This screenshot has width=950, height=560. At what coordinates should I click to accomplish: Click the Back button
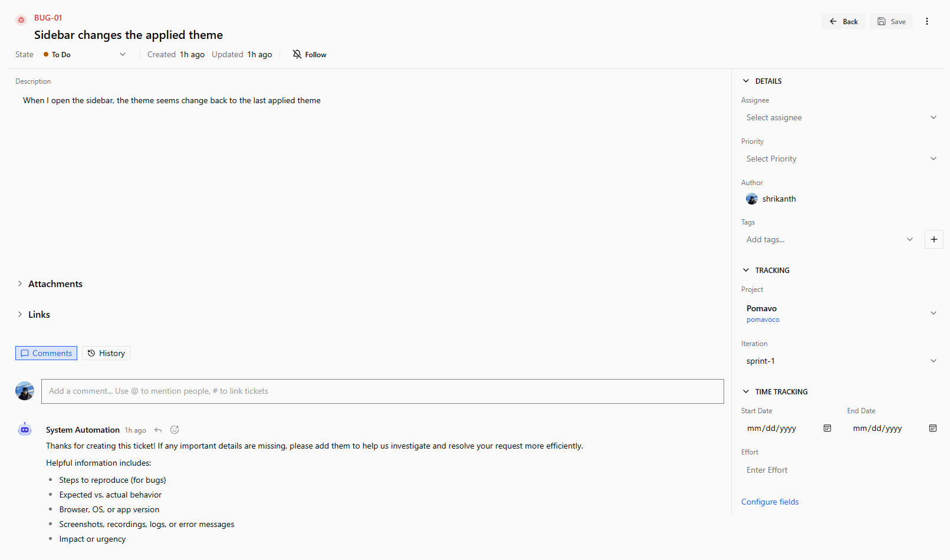(x=843, y=21)
